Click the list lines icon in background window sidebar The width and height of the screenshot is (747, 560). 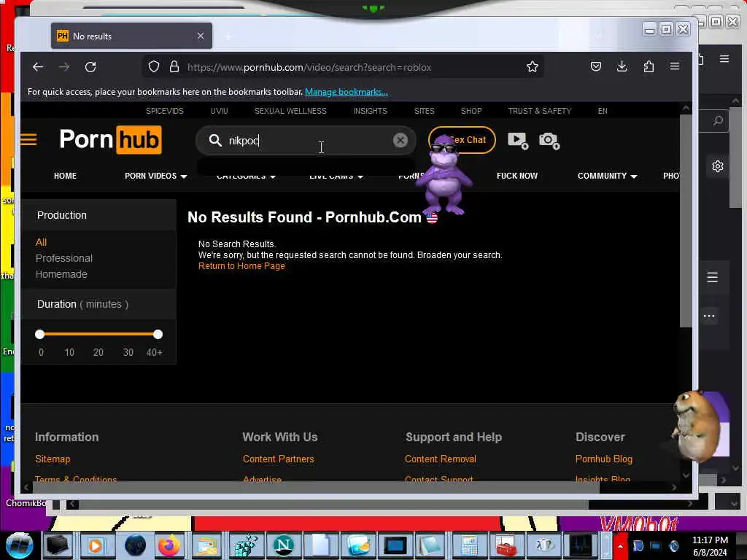(x=712, y=277)
